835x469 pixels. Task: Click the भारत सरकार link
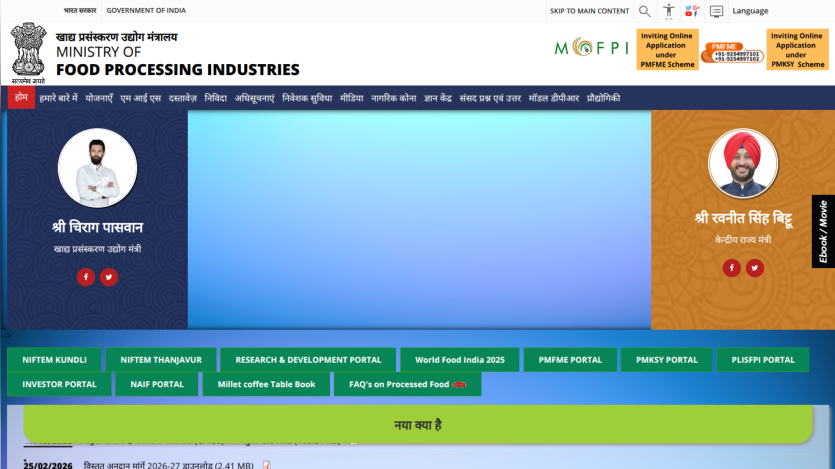(80, 10)
